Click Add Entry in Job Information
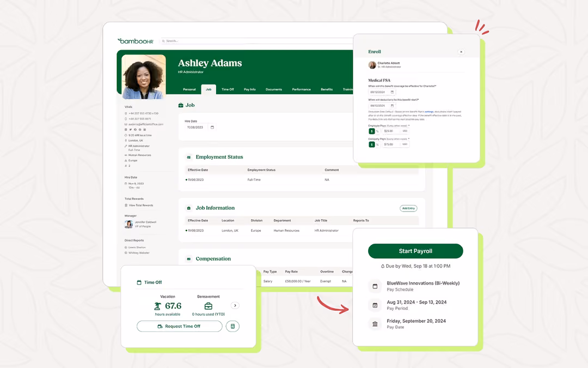The height and width of the screenshot is (368, 588). (x=408, y=208)
